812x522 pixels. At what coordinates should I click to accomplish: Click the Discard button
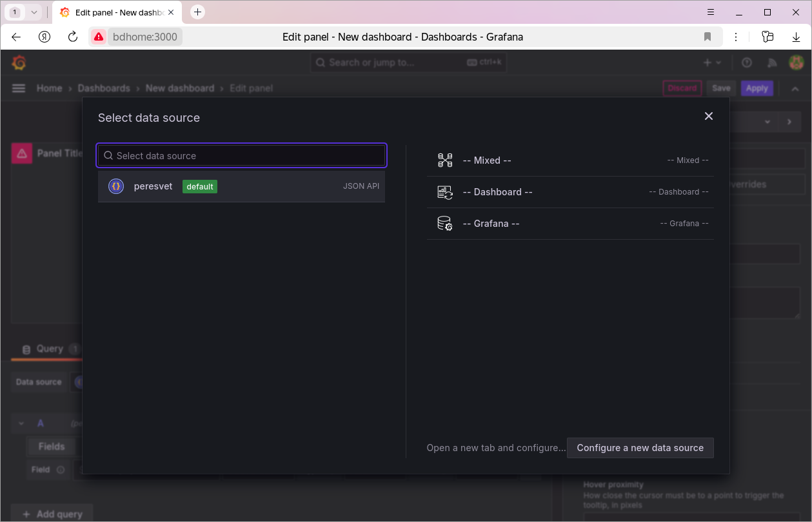pyautogui.click(x=682, y=88)
